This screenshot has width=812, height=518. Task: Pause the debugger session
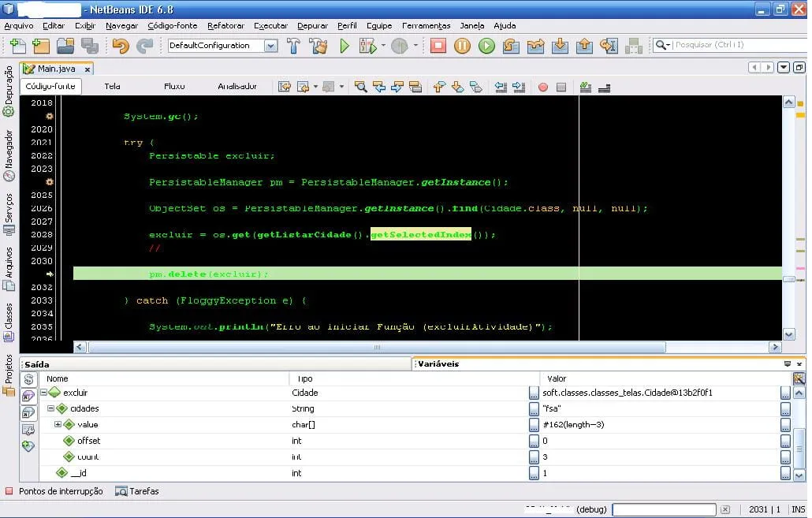coord(462,46)
